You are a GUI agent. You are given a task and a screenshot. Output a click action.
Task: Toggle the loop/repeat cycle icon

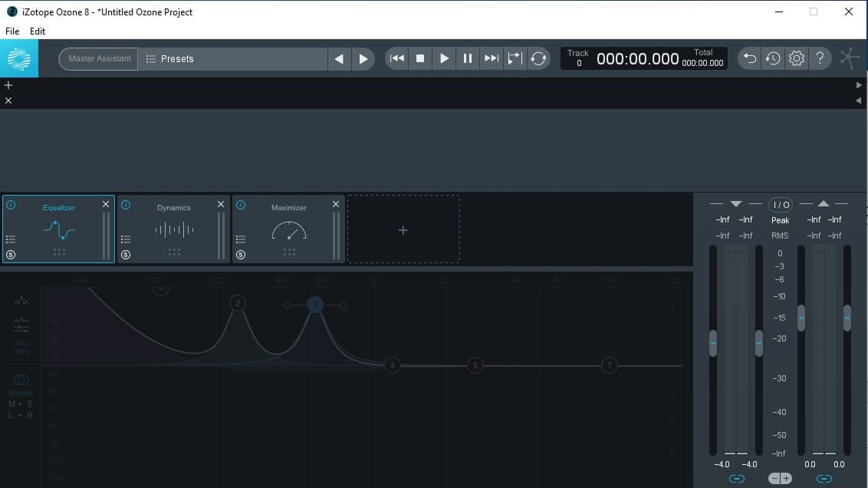coord(538,58)
